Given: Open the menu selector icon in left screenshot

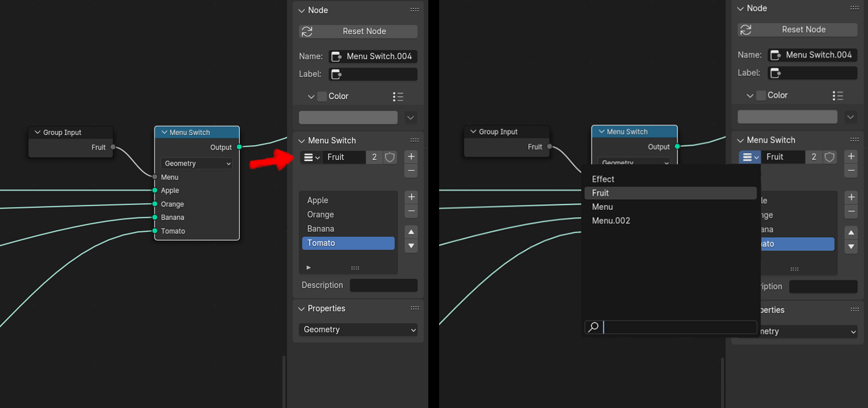Looking at the screenshot, I should (x=311, y=157).
